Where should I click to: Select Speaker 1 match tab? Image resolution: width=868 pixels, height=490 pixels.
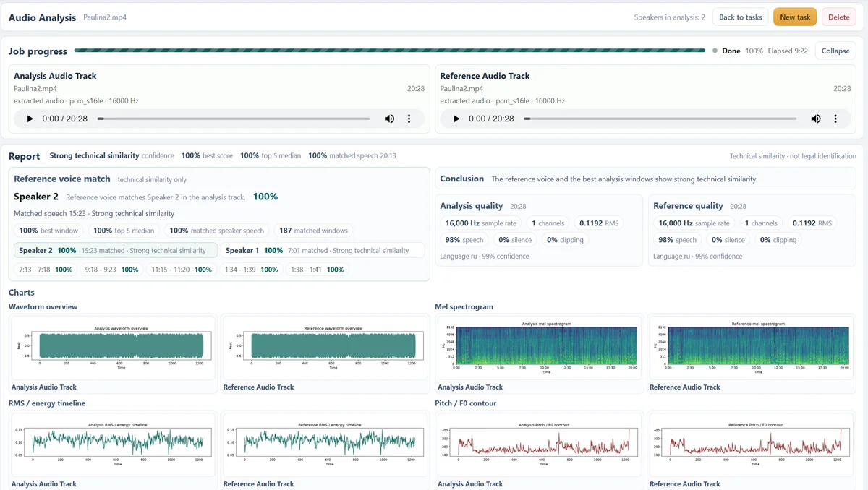click(324, 250)
